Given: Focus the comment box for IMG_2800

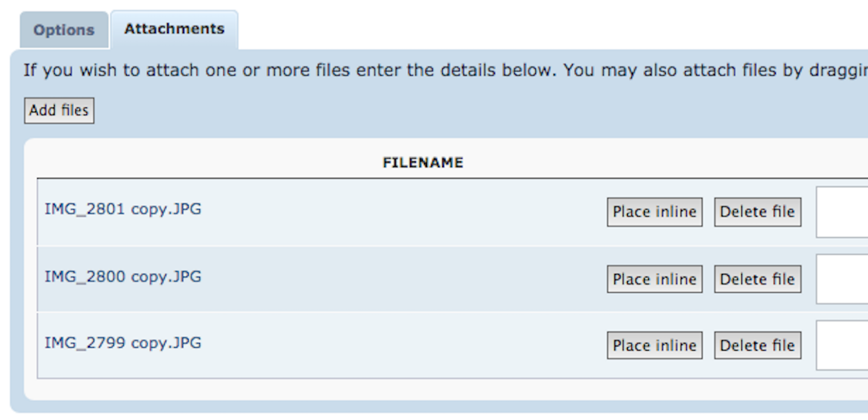Looking at the screenshot, I should 842,279.
